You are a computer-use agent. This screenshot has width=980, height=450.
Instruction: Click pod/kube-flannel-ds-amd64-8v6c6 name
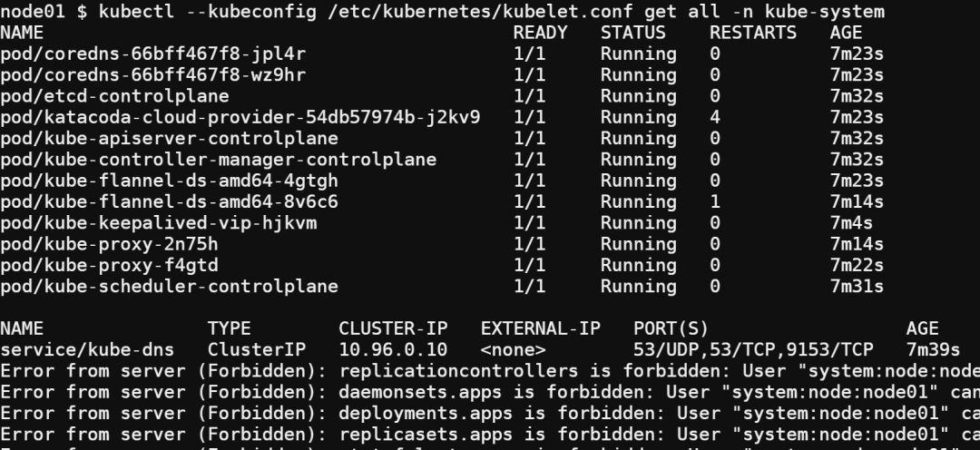(x=170, y=202)
